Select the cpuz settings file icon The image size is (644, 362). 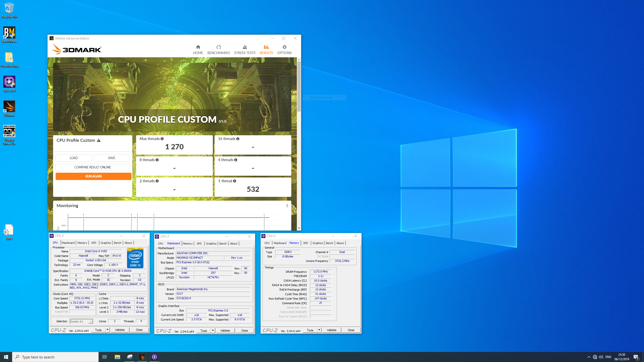point(9,232)
